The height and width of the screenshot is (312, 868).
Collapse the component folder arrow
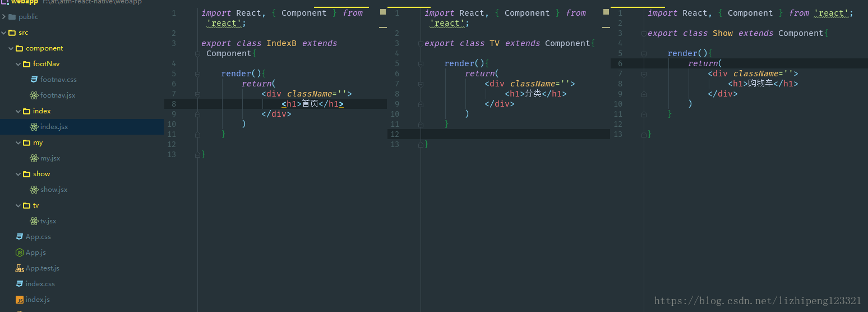(11, 48)
